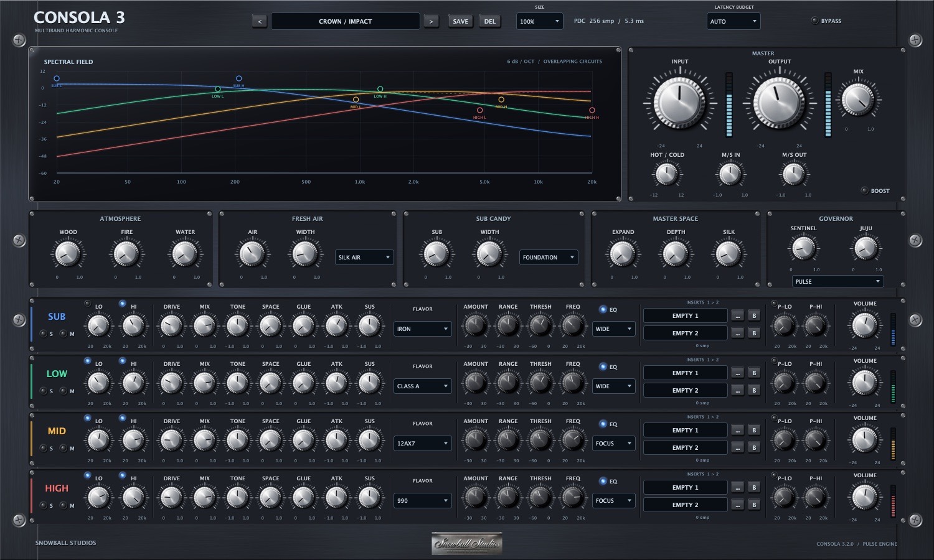Click the WOOD knob in Atmosphere
Screen dimensions: 934x560
point(68,254)
